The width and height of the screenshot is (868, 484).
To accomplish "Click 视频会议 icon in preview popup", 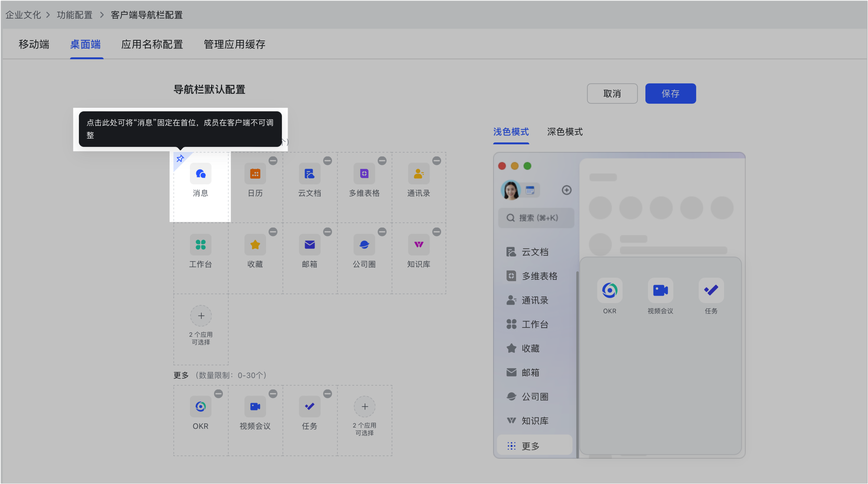I will pos(660,290).
